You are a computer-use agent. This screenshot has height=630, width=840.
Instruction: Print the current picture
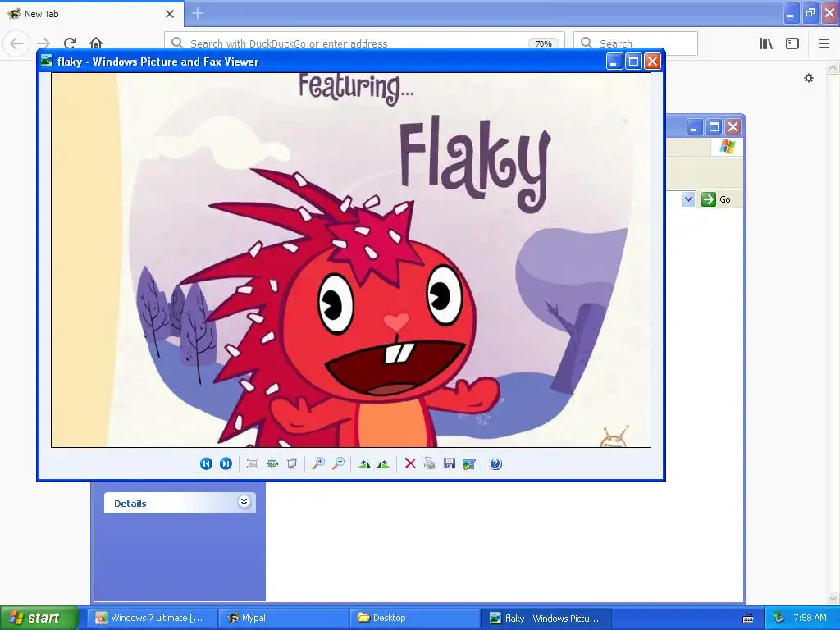tap(430, 464)
